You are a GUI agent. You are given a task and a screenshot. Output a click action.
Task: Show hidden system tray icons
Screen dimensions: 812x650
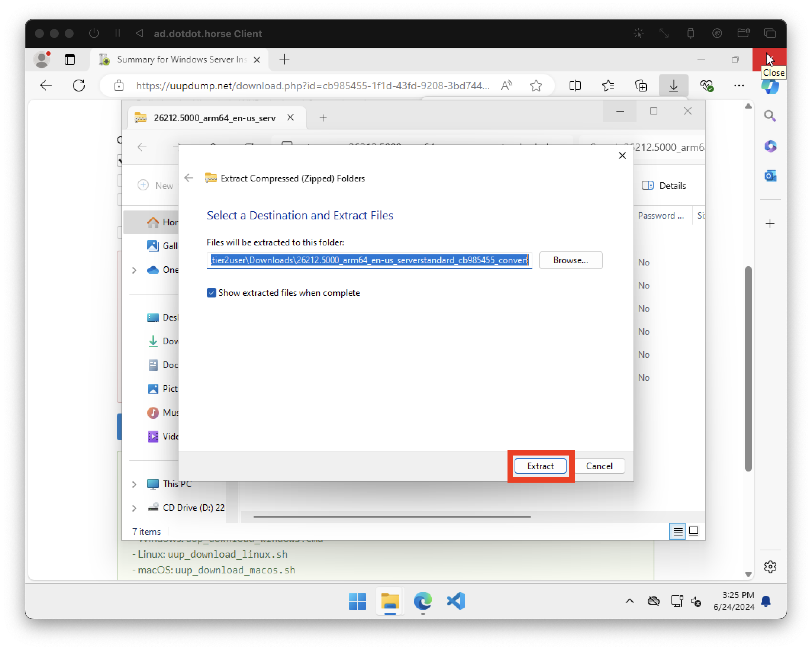629,601
